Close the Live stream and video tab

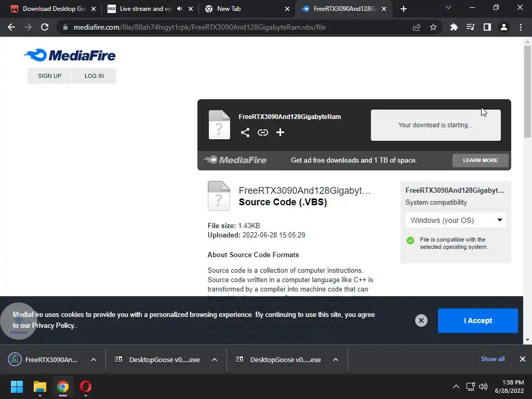point(191,9)
